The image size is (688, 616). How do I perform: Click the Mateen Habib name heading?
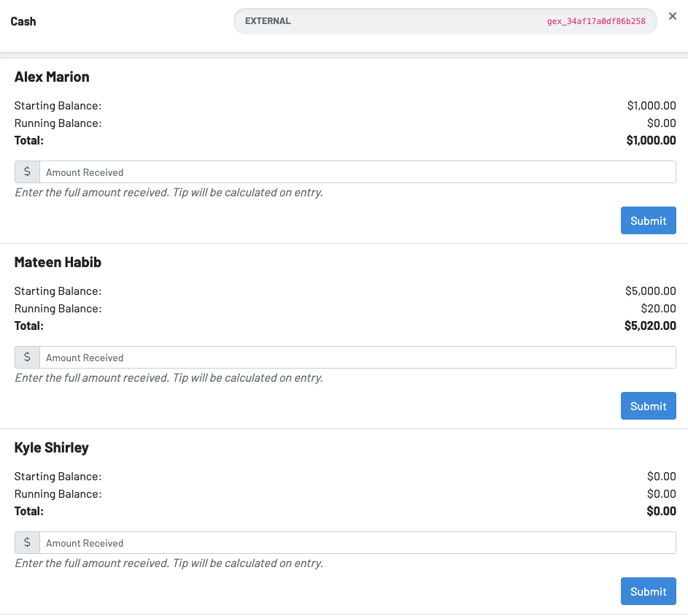(56, 262)
